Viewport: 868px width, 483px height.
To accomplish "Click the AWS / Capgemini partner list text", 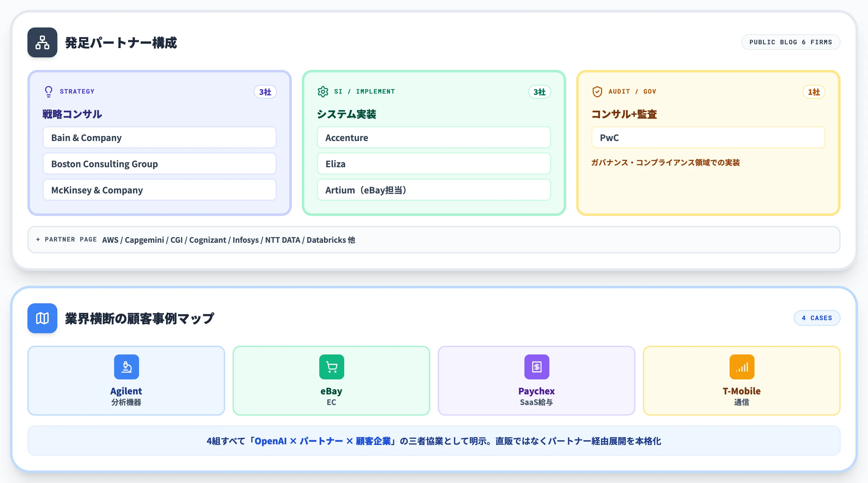I will pos(229,240).
